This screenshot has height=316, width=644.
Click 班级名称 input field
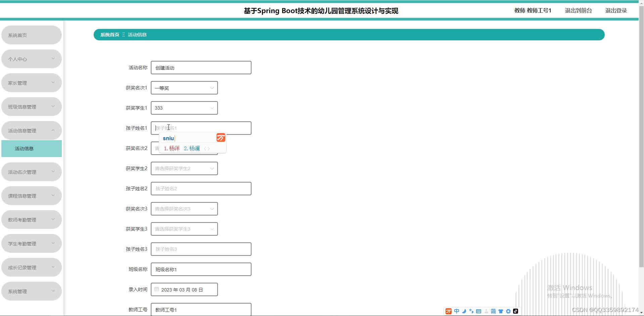(201, 269)
